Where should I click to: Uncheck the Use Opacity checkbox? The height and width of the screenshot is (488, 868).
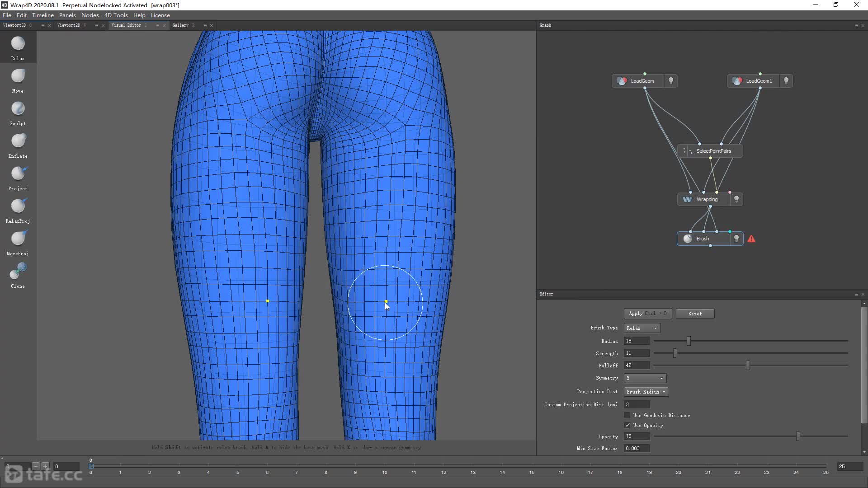coord(627,425)
